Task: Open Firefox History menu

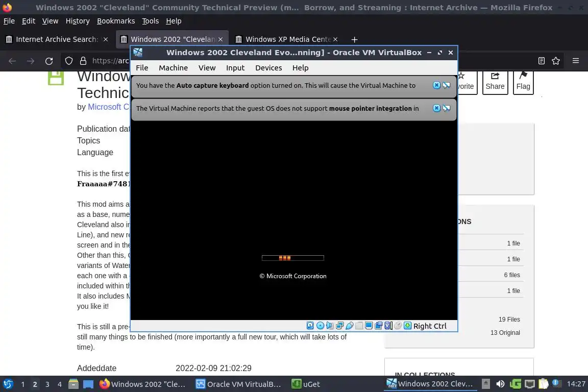Action: tap(78, 21)
